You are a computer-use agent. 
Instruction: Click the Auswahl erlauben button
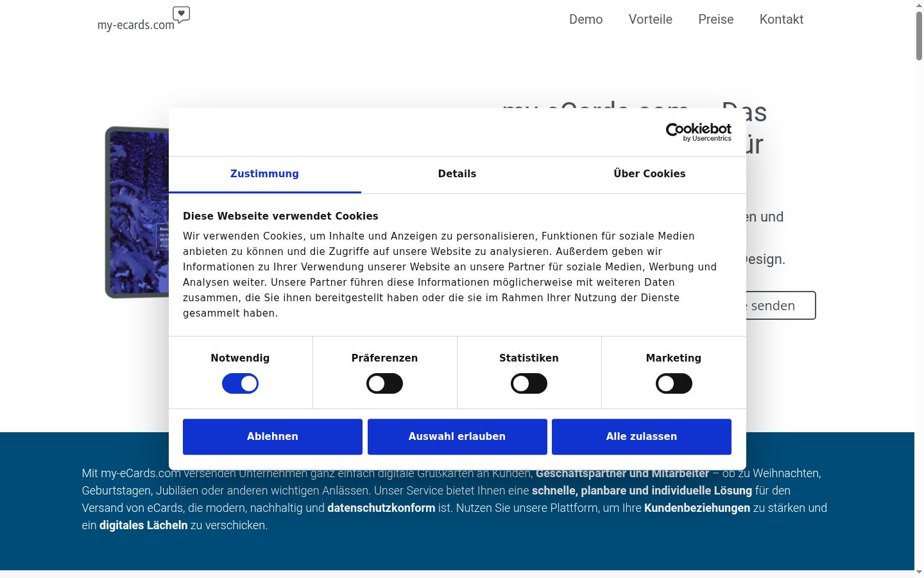click(458, 437)
